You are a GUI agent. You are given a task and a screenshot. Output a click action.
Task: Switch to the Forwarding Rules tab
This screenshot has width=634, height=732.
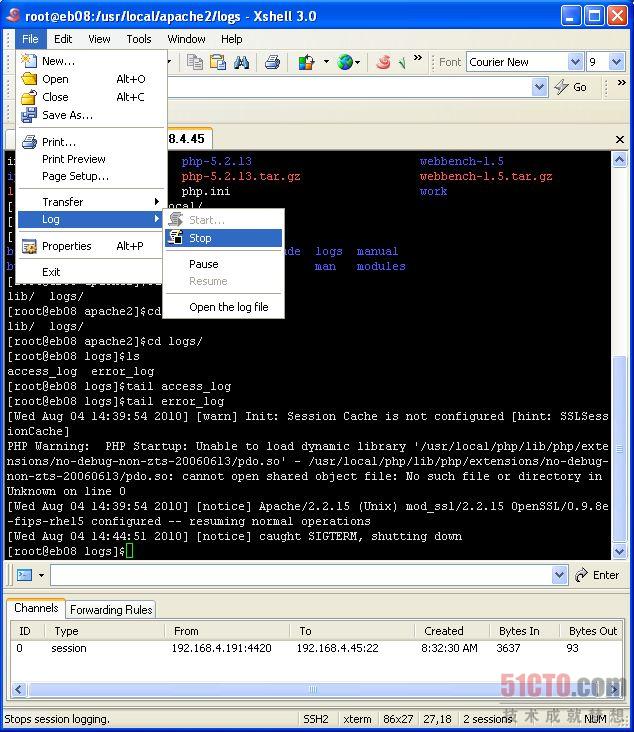(x=111, y=610)
